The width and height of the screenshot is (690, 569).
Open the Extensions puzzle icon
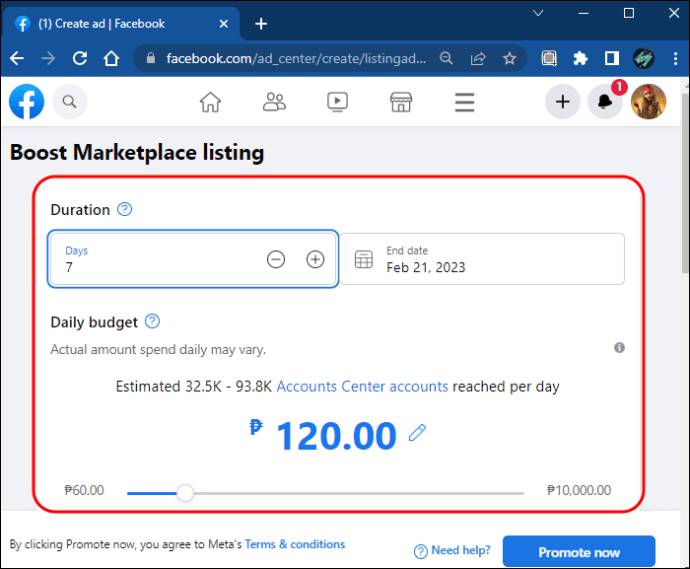[x=580, y=58]
